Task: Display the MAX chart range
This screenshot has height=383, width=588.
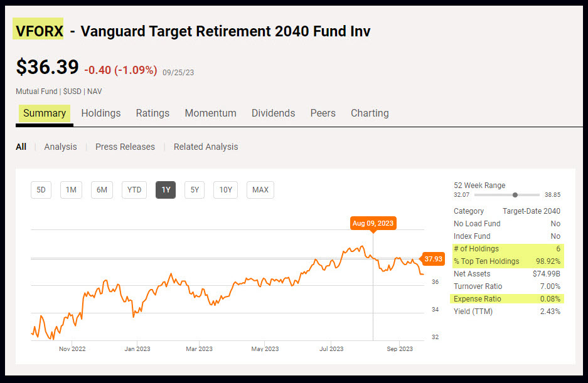Action: pos(260,190)
